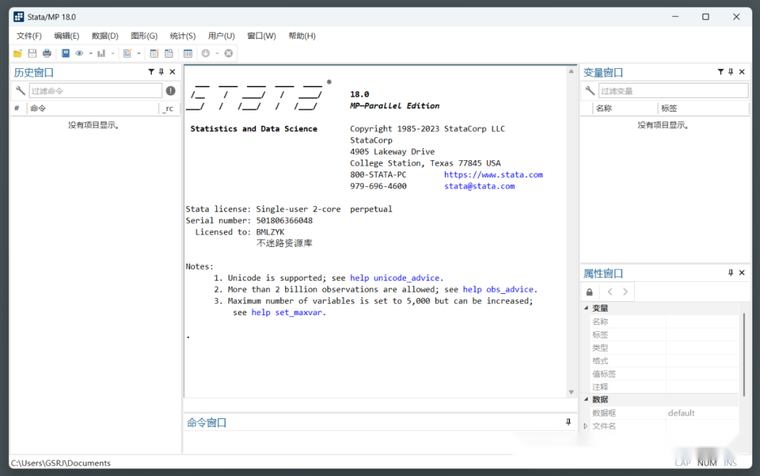Open the 数据(D) menu

pyautogui.click(x=105, y=36)
